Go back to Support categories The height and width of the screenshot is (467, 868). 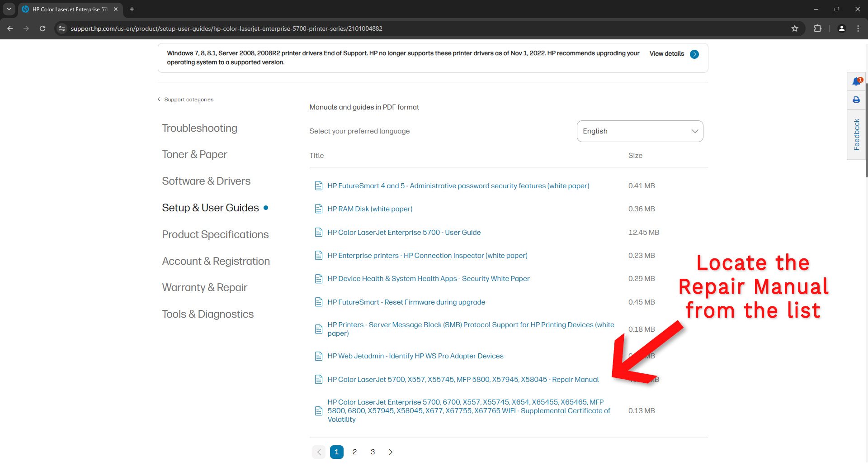(x=188, y=100)
